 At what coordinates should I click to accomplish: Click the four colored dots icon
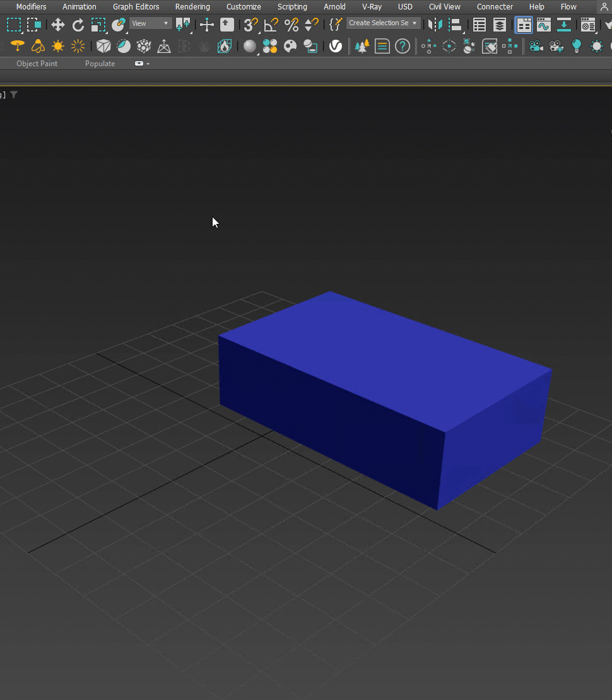coord(270,46)
